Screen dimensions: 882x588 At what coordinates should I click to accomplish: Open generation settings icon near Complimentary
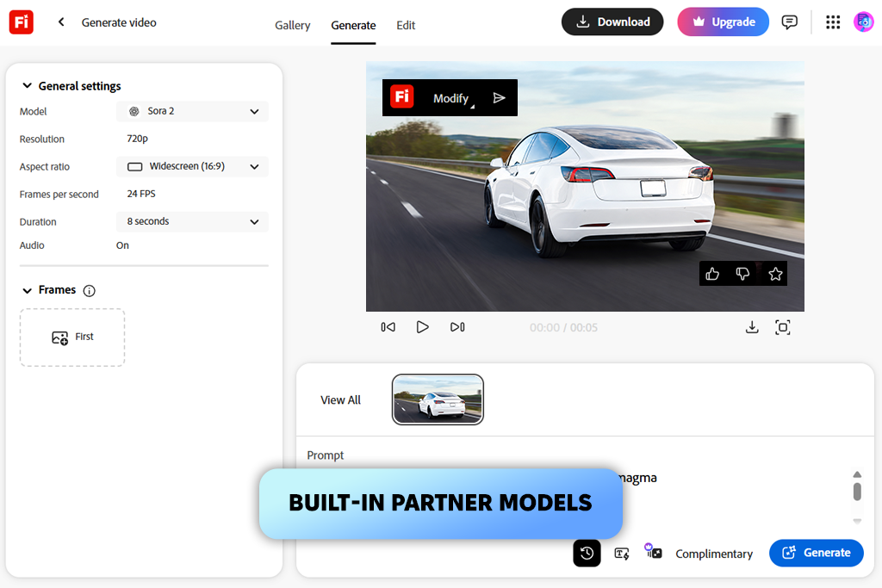pyautogui.click(x=653, y=551)
